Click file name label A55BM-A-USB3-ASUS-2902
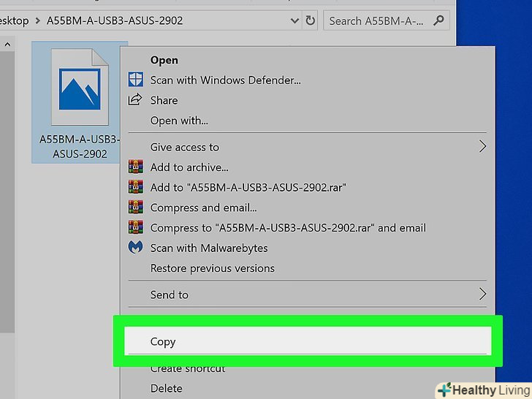Image resolution: width=532 pixels, height=399 pixels. (x=80, y=147)
